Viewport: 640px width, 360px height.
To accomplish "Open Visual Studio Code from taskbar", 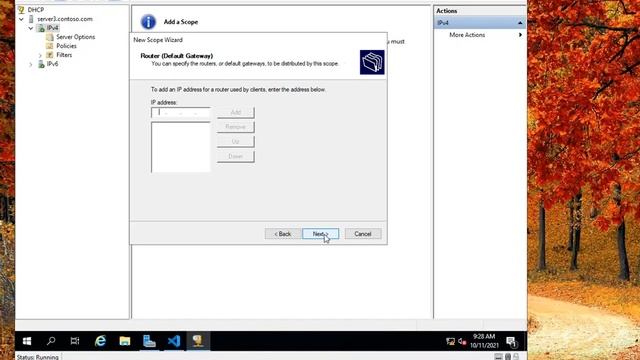I will 173,341.
